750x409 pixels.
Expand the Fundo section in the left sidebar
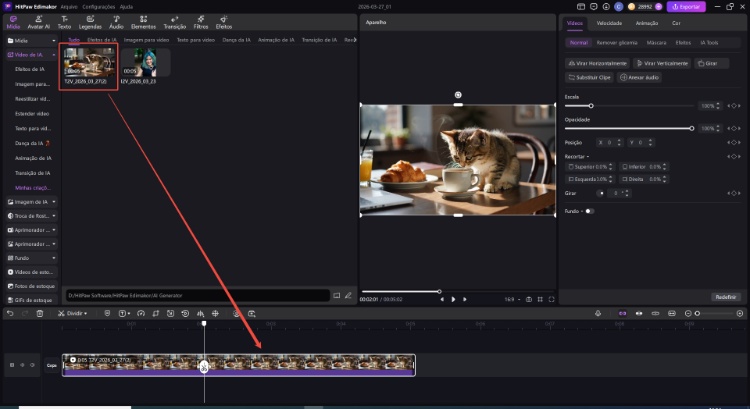54,258
